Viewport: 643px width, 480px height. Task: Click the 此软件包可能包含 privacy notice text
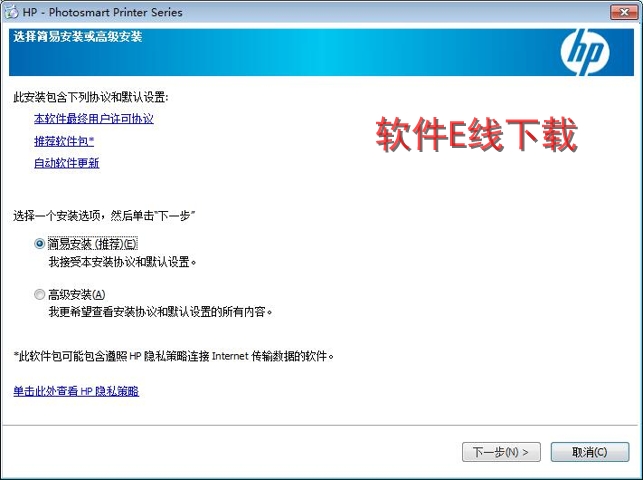pyautogui.click(x=173, y=355)
